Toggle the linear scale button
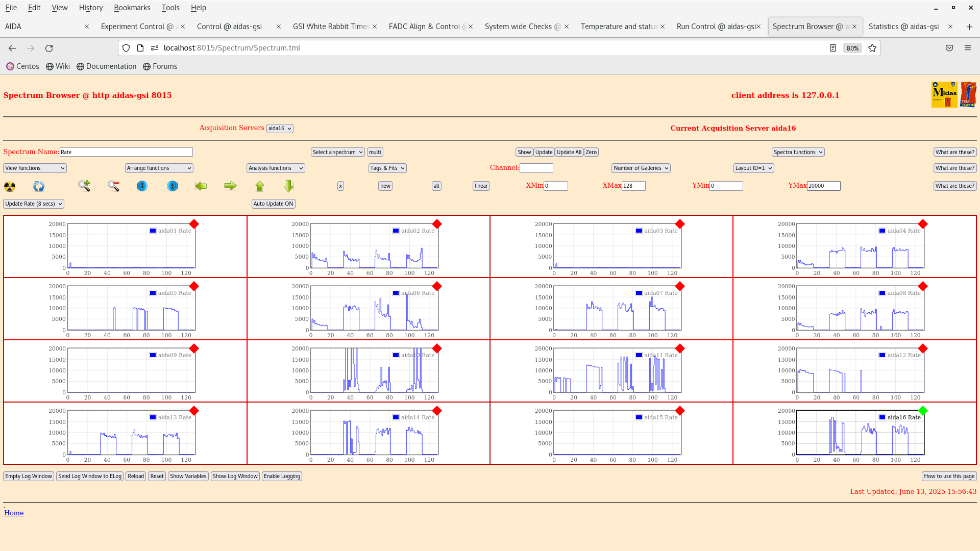Image resolution: width=980 pixels, height=551 pixels. click(481, 186)
